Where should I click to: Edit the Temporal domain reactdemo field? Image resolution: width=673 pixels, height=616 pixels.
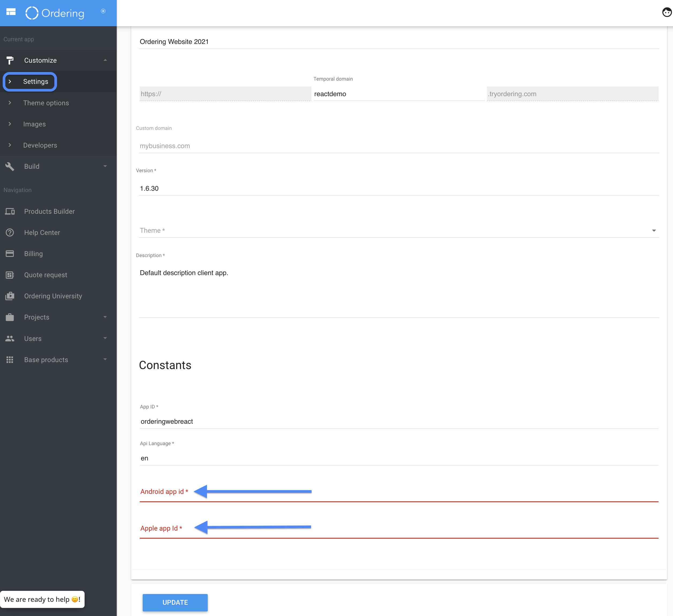pos(399,94)
